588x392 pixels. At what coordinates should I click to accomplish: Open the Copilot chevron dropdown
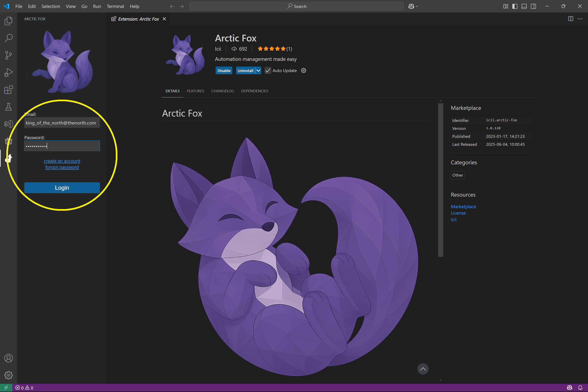click(x=417, y=6)
